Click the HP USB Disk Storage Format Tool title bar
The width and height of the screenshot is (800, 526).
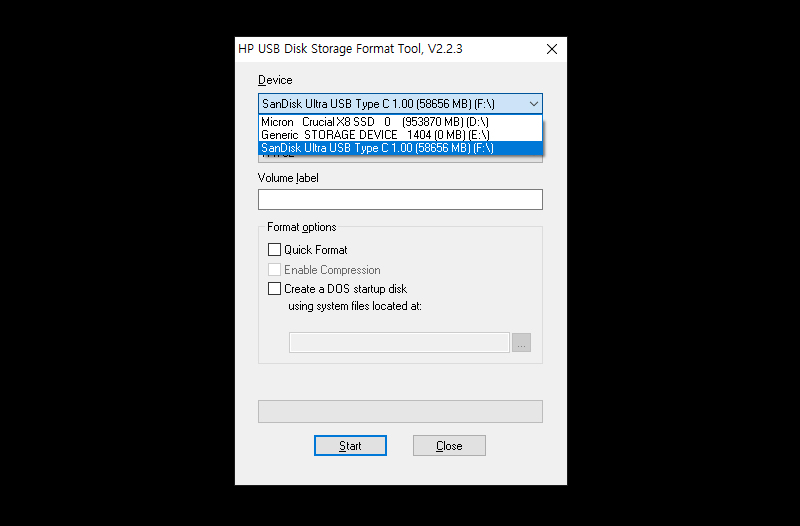click(x=350, y=49)
